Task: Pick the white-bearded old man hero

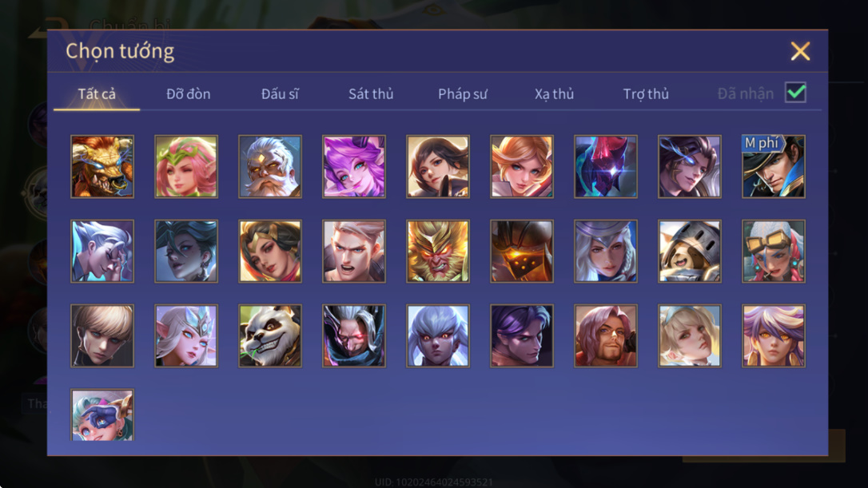Action: coord(270,167)
